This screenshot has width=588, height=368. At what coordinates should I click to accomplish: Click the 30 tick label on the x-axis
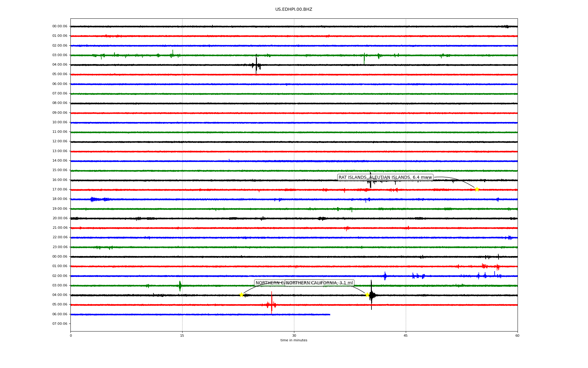click(x=294, y=335)
